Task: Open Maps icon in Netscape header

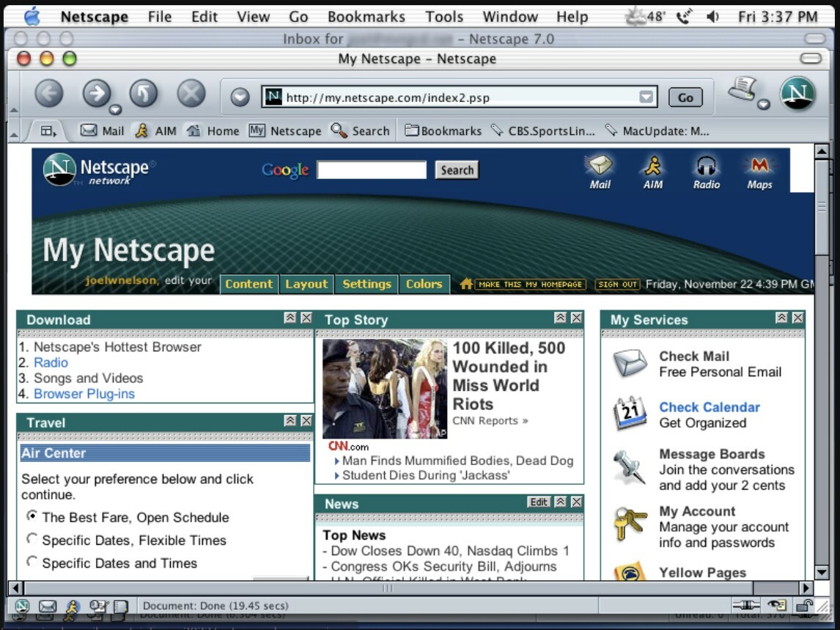Action: [x=759, y=166]
